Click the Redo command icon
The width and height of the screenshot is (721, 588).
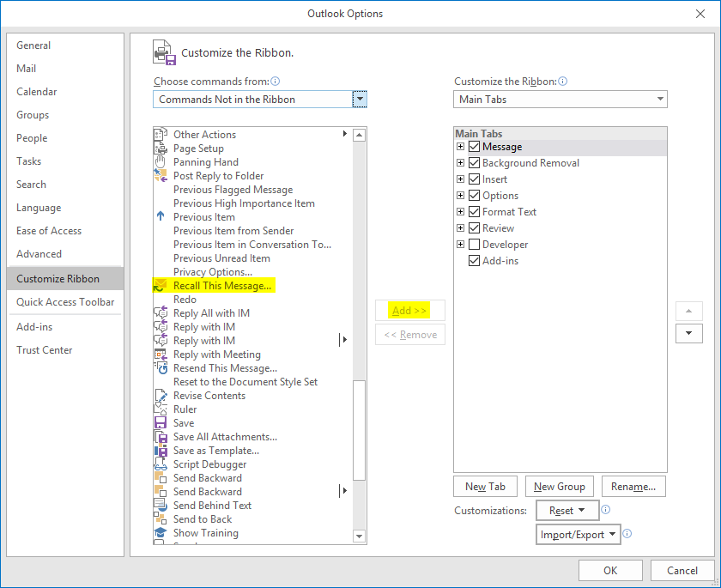click(161, 300)
